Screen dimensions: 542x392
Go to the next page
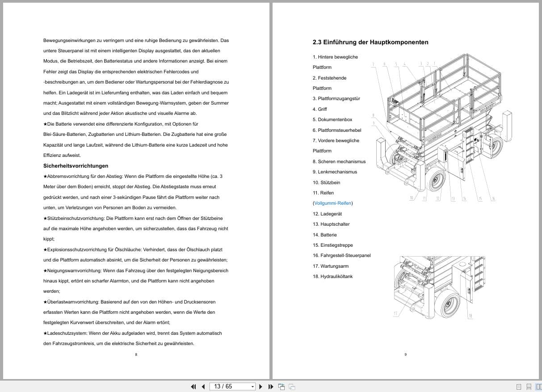[x=261, y=387]
